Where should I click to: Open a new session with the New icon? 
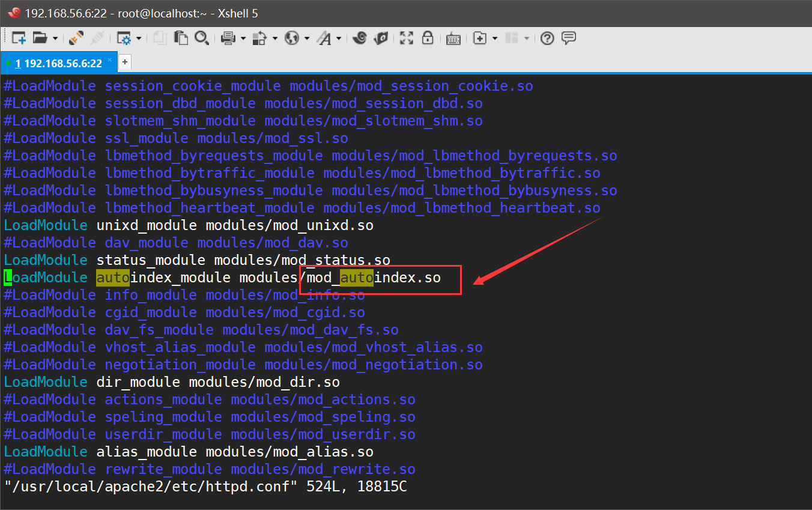[x=19, y=38]
